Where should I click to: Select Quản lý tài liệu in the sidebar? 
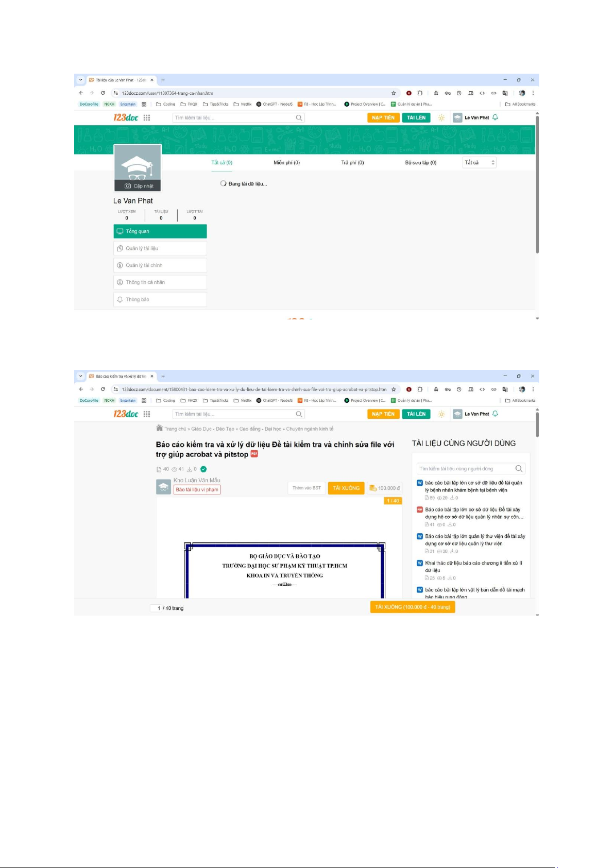click(160, 248)
